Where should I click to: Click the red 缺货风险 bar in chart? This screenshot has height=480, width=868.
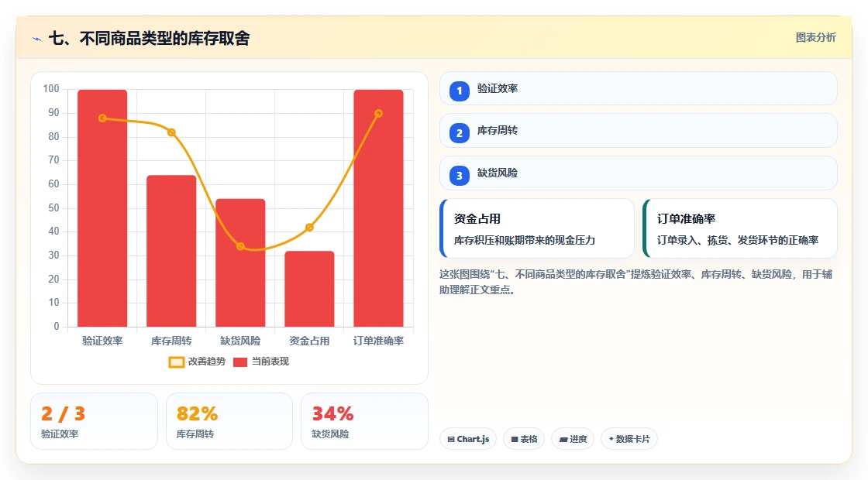[x=240, y=262]
